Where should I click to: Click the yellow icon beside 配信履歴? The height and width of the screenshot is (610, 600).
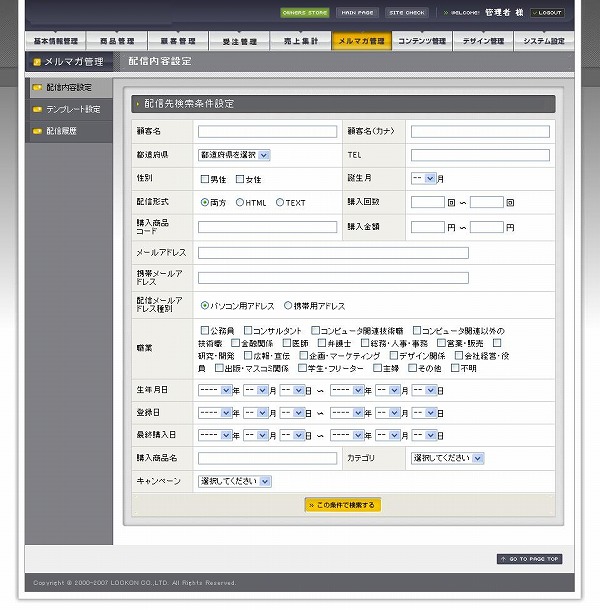pos(37,131)
